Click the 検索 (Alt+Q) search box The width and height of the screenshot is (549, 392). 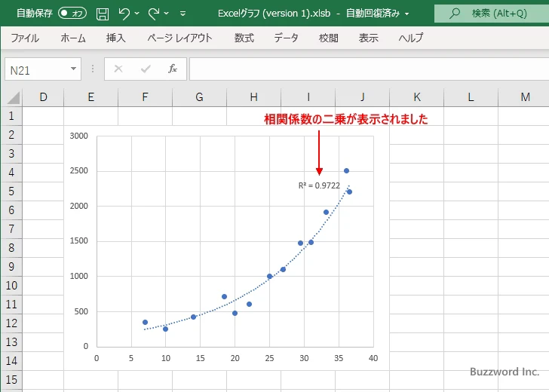[x=492, y=14]
